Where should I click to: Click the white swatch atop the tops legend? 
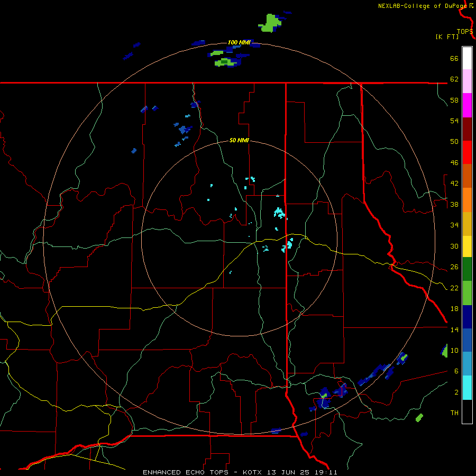(x=467, y=58)
